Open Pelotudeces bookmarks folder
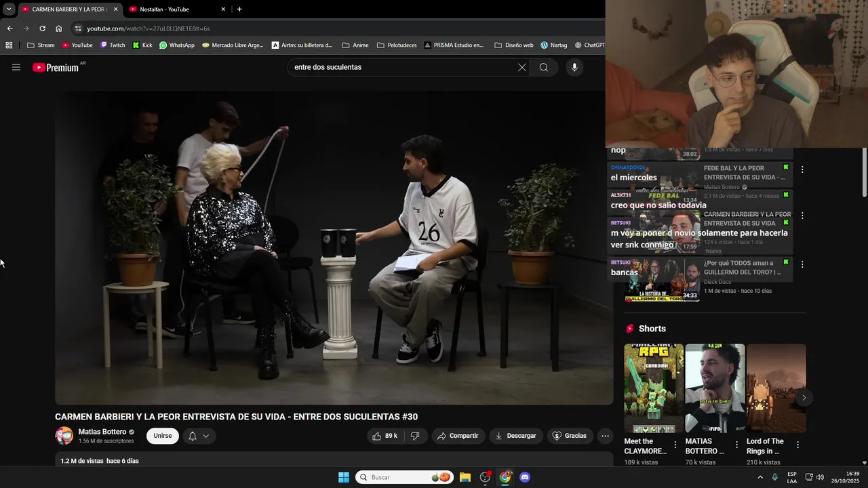 pos(397,45)
